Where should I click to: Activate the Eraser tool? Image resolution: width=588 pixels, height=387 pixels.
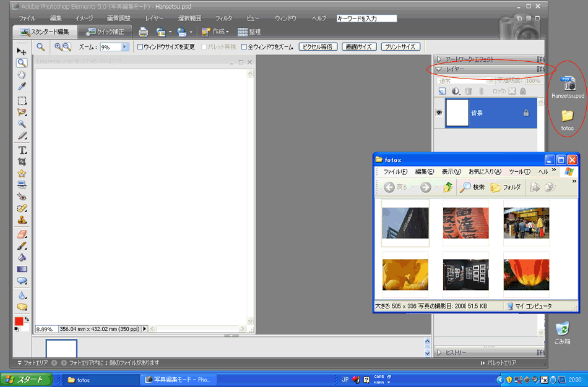pos(22,234)
